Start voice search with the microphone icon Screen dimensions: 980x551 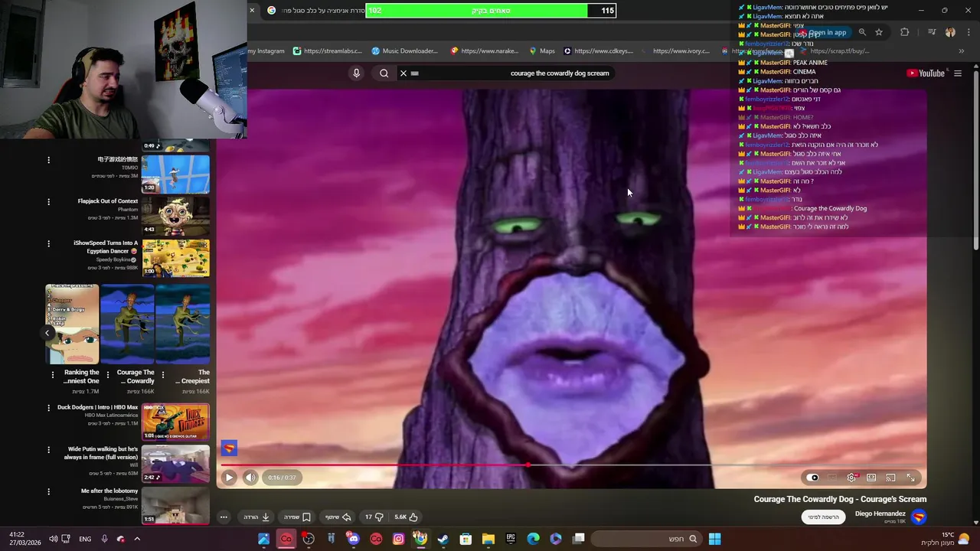tap(356, 73)
